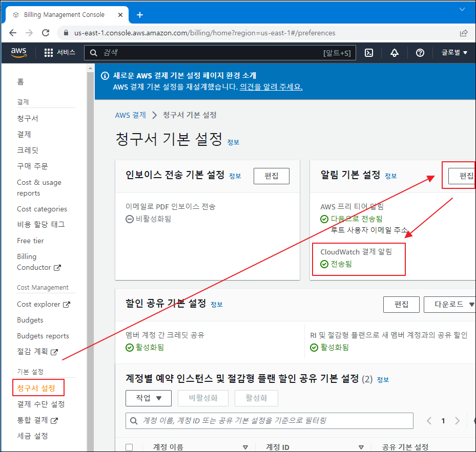This screenshot has width=476, height=452.
Task: Click the site lock padlock icon
Action: coord(66,33)
